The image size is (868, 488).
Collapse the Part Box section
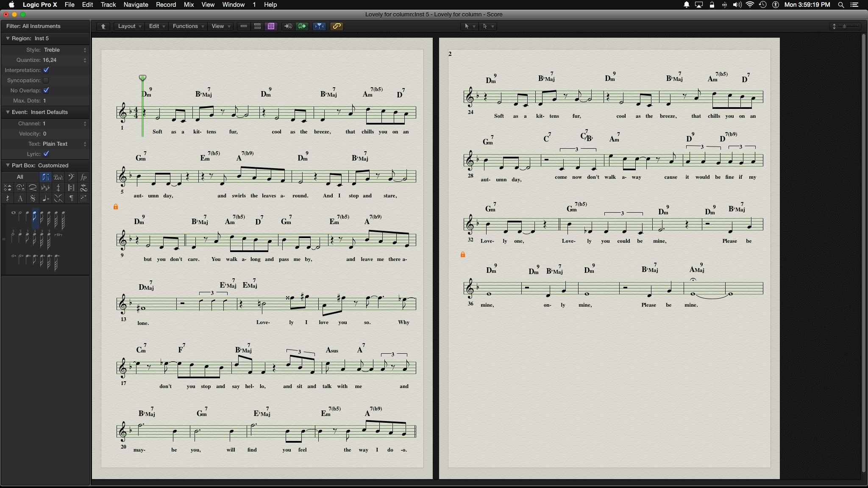click(x=8, y=165)
